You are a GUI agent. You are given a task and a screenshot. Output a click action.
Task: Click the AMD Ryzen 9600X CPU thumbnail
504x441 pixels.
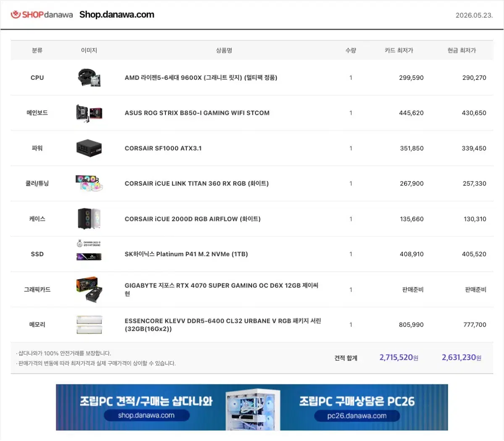coord(89,78)
